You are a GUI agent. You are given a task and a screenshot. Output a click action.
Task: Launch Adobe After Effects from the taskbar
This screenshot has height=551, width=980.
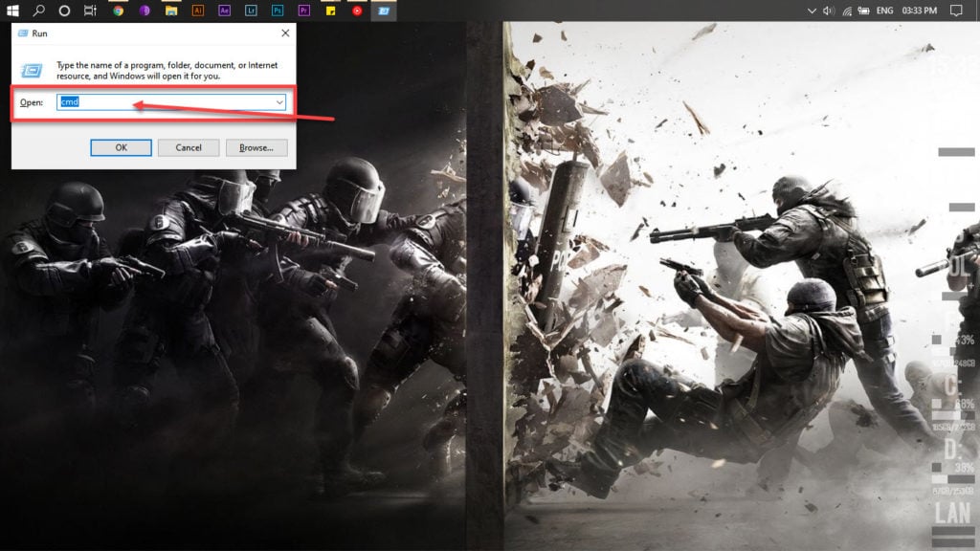point(224,11)
